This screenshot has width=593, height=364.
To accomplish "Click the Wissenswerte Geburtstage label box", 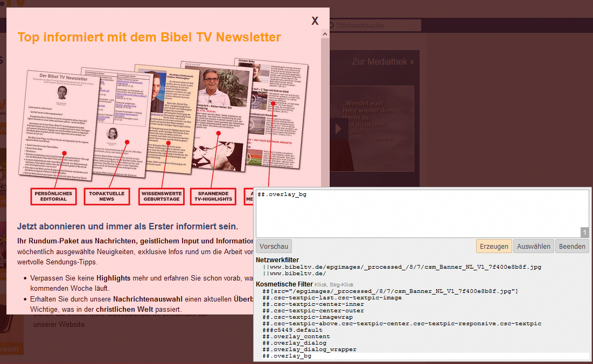I will pyautogui.click(x=162, y=196).
